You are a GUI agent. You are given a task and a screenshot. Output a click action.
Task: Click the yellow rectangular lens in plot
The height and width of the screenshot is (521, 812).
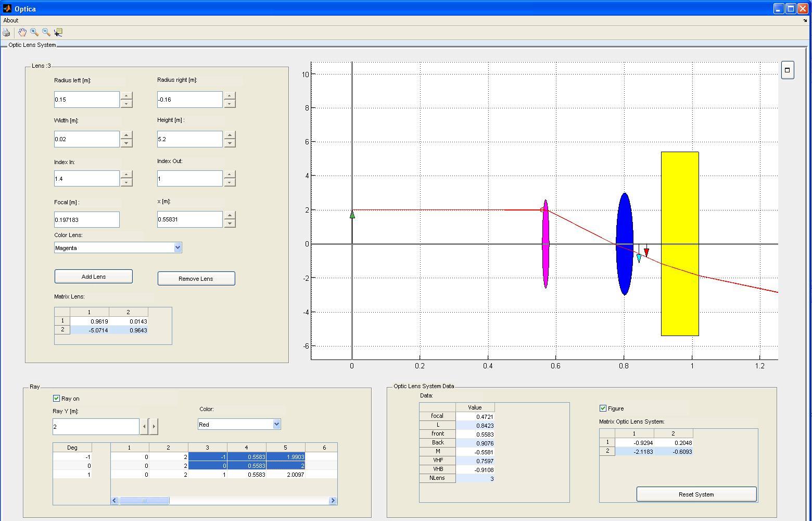(x=680, y=244)
